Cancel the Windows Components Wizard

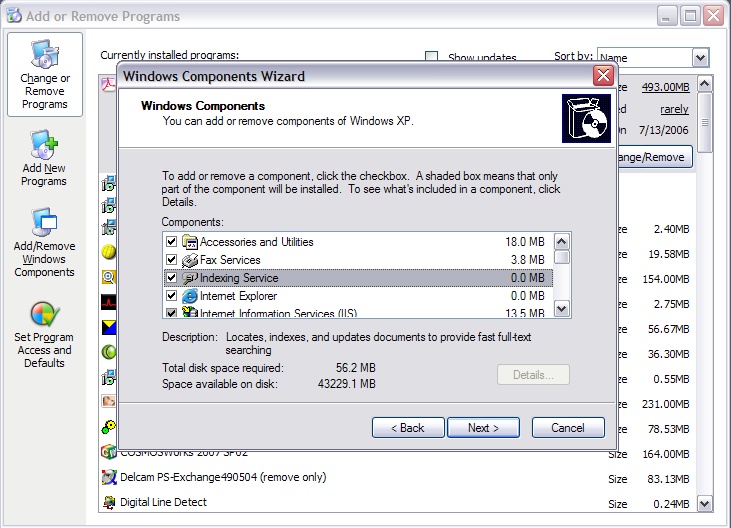[568, 428]
